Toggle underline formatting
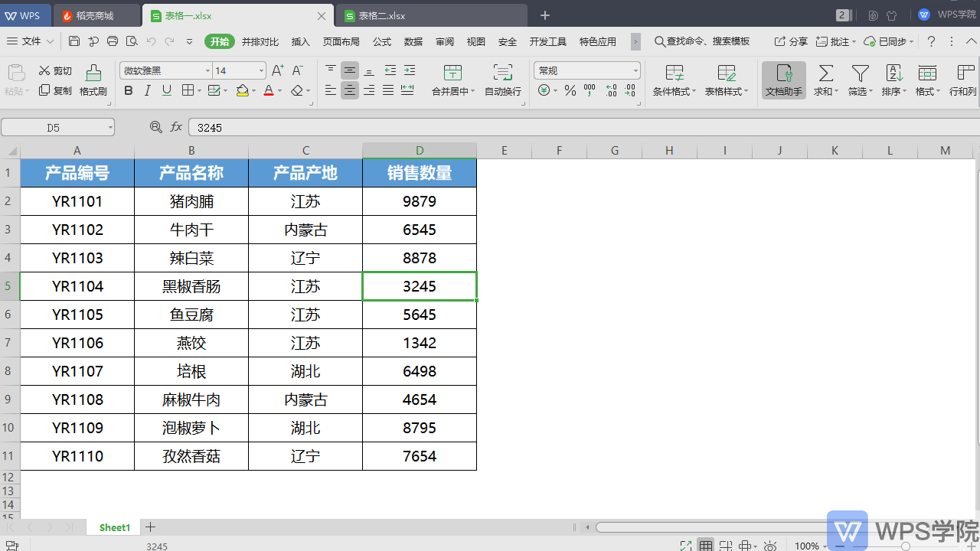 point(166,90)
